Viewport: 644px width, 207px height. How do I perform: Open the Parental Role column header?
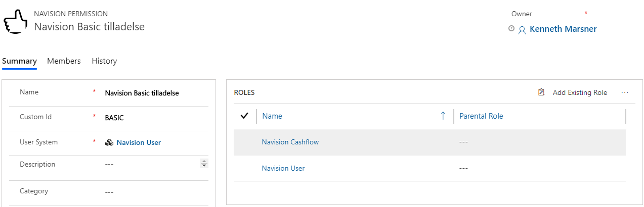coord(481,116)
